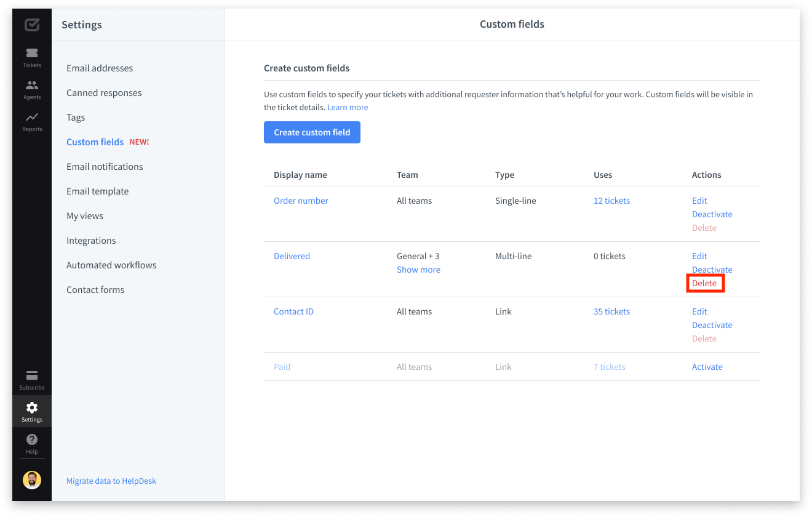Go to Email addresses settings
Viewport: 812px width, 517px height.
click(x=100, y=68)
